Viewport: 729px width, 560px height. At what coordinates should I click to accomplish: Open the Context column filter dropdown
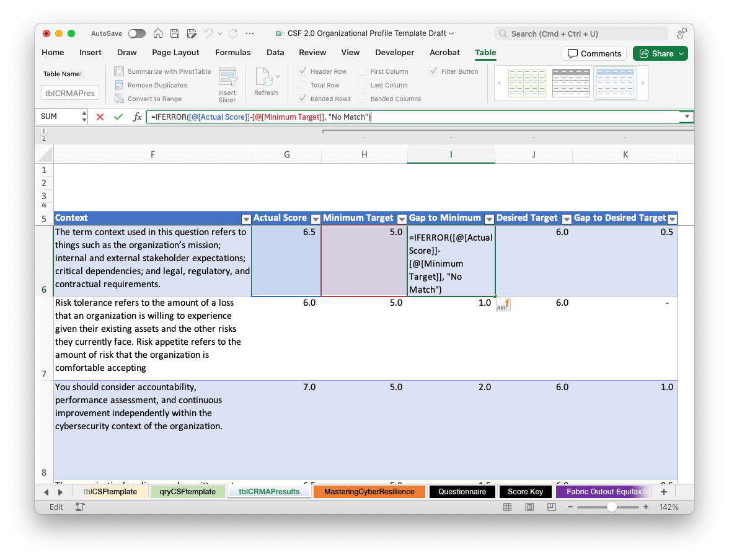pyautogui.click(x=247, y=218)
